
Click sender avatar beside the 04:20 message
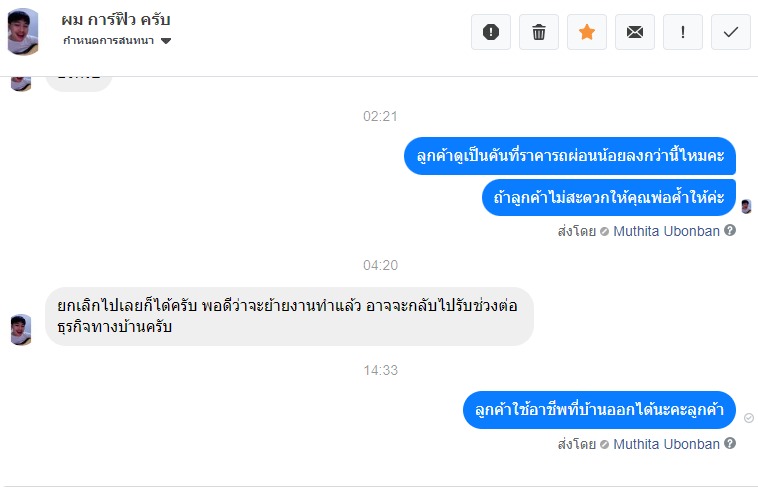tap(22, 329)
